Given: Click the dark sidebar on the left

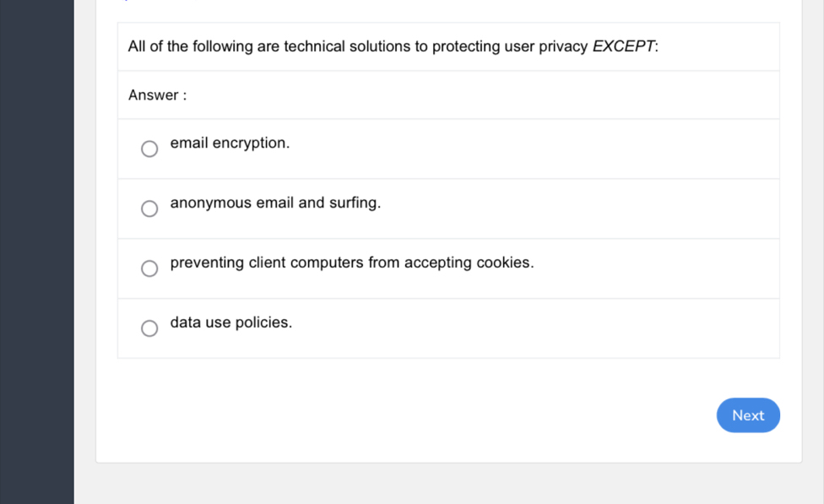Looking at the screenshot, I should click(36, 253).
